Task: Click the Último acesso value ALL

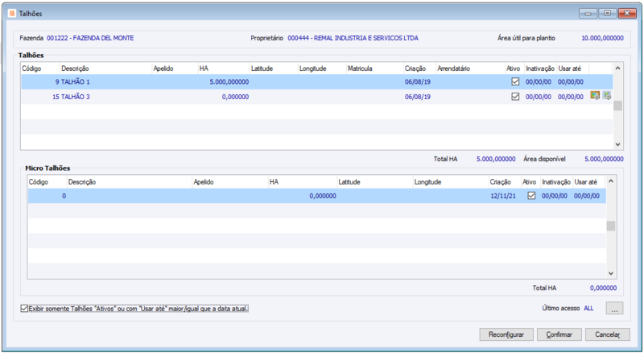Action: 588,308
